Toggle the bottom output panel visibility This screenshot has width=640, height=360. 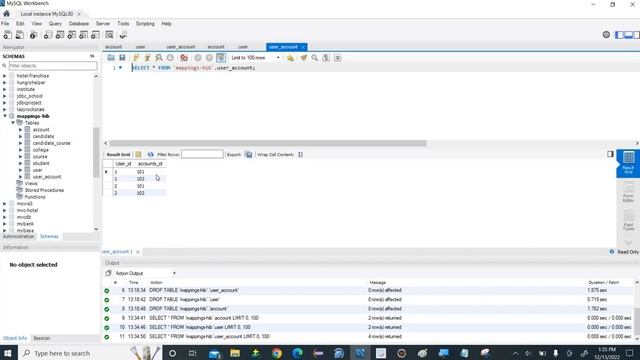coord(628,35)
